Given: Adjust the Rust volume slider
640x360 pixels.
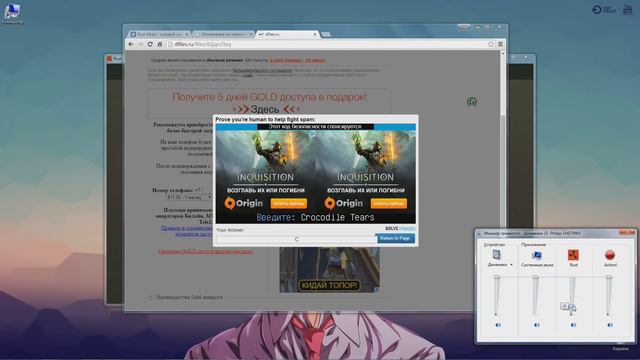Looking at the screenshot, I should [572, 295].
